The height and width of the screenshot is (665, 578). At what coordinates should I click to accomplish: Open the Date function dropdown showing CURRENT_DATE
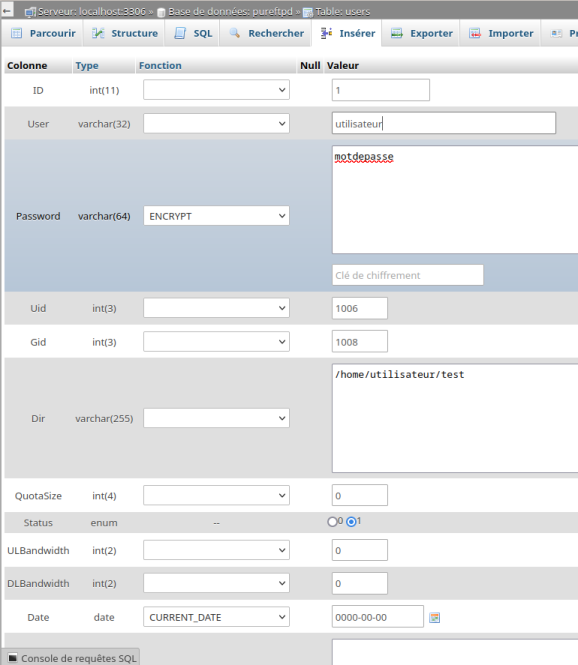216,617
